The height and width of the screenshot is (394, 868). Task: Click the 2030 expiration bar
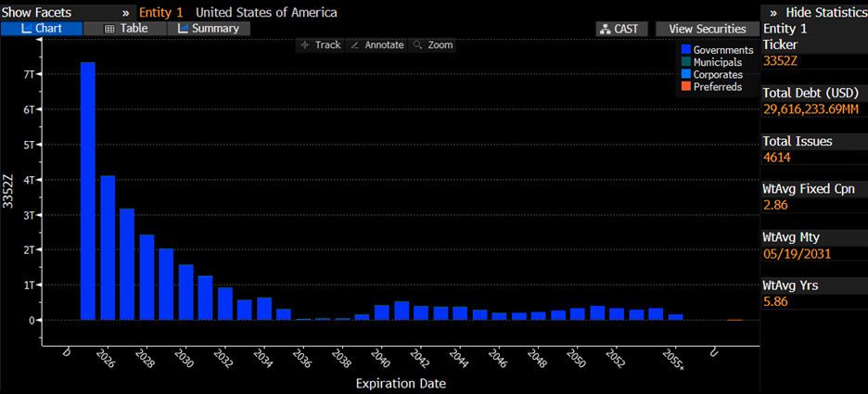click(x=186, y=292)
